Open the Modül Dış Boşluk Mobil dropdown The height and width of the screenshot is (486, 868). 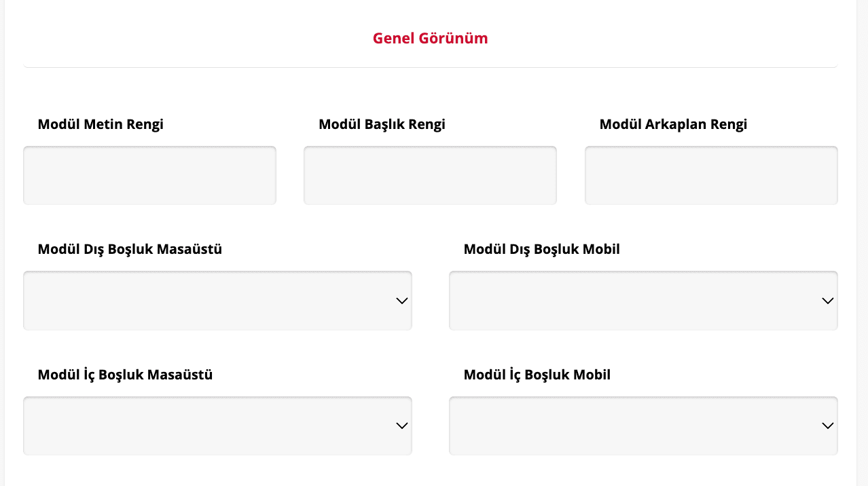644,300
